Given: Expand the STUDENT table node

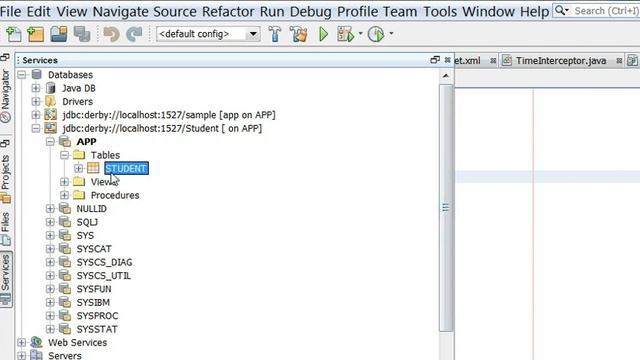Looking at the screenshot, I should coord(79,168).
